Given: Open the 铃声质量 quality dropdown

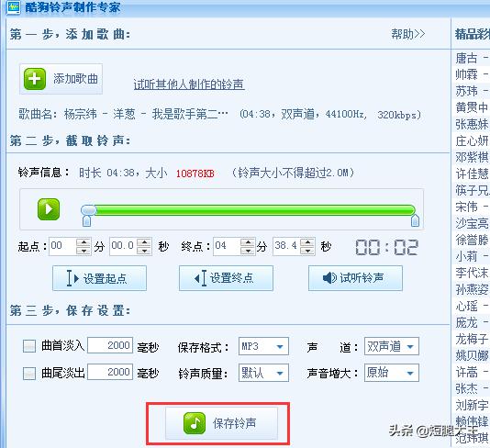Looking at the screenshot, I should pos(263,373).
